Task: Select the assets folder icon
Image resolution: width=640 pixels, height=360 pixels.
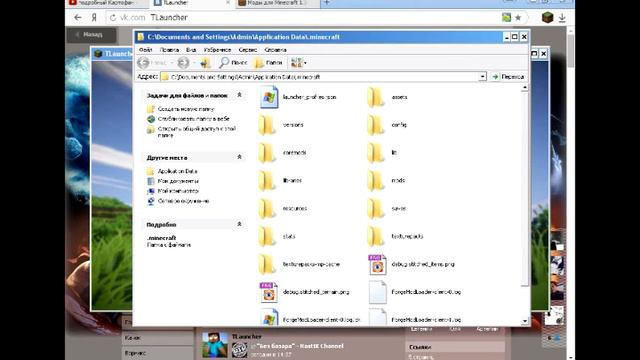Action: (x=376, y=97)
